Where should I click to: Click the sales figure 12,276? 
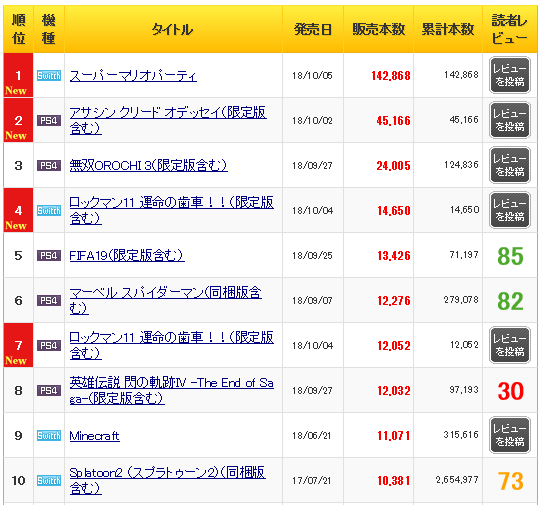tap(394, 301)
